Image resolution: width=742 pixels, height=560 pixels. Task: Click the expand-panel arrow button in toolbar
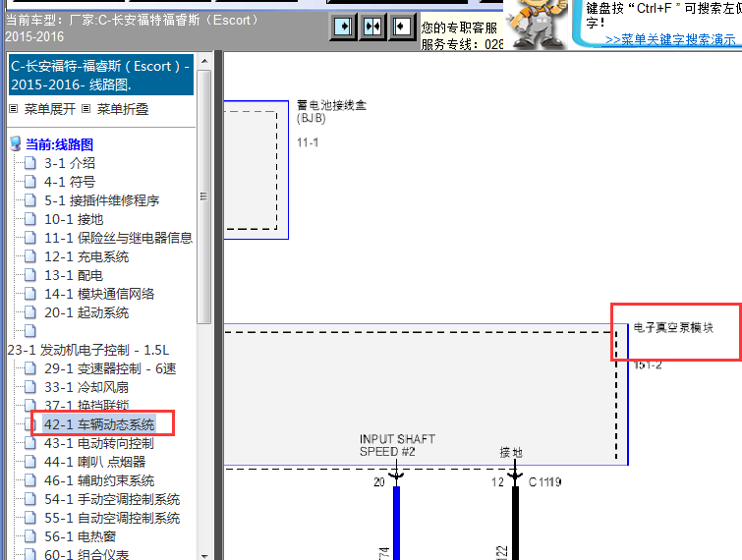coord(344,27)
